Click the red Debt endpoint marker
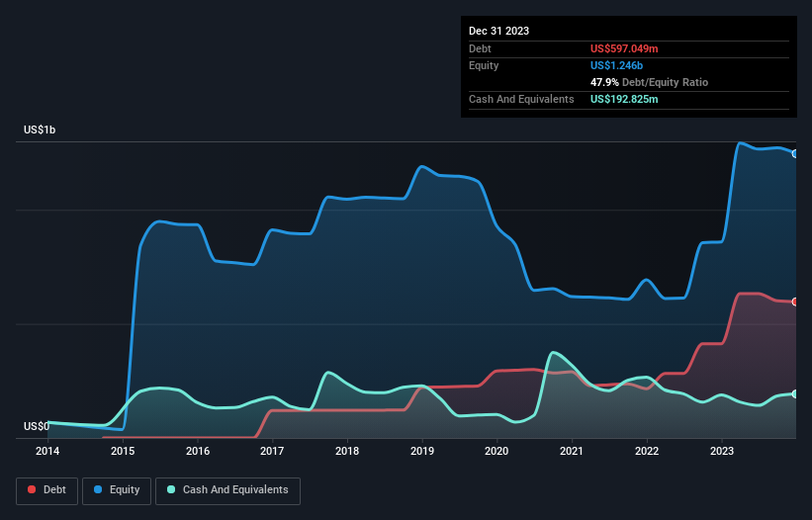The image size is (812, 520). (794, 302)
